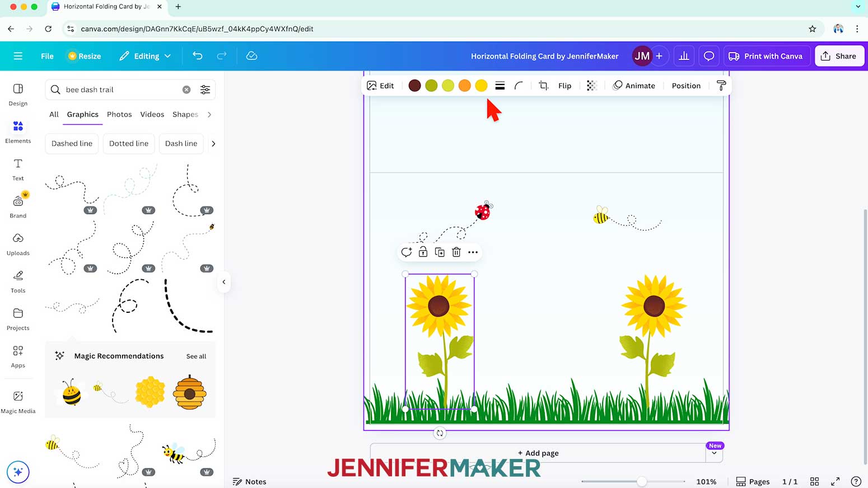Click the Animate button
This screenshot has width=868, height=488.
(634, 86)
